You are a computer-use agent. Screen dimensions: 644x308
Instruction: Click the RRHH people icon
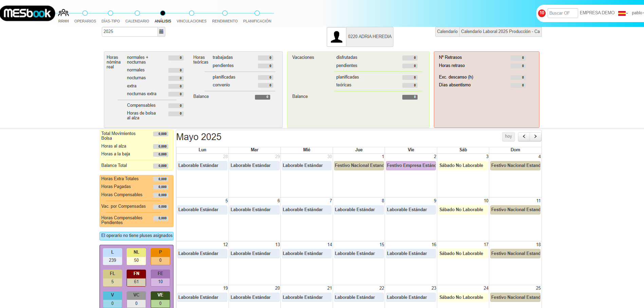[x=63, y=13]
